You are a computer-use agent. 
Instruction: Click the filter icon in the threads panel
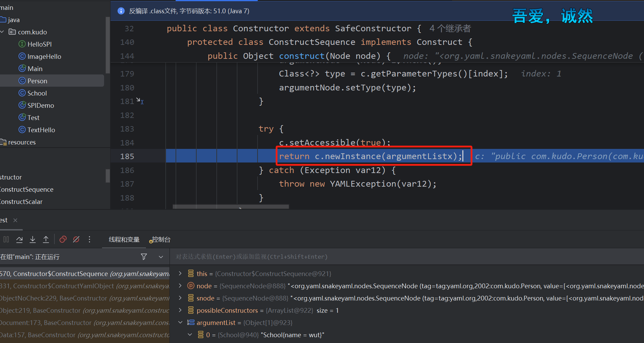[144, 257]
